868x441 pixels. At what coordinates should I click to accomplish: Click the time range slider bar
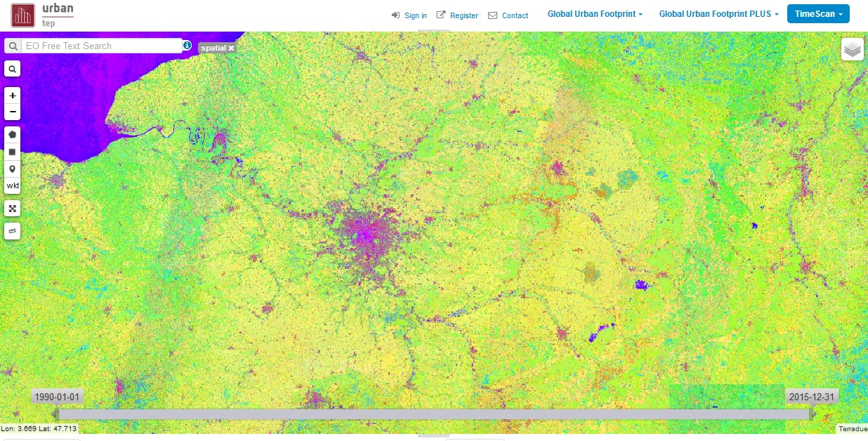[433, 414]
